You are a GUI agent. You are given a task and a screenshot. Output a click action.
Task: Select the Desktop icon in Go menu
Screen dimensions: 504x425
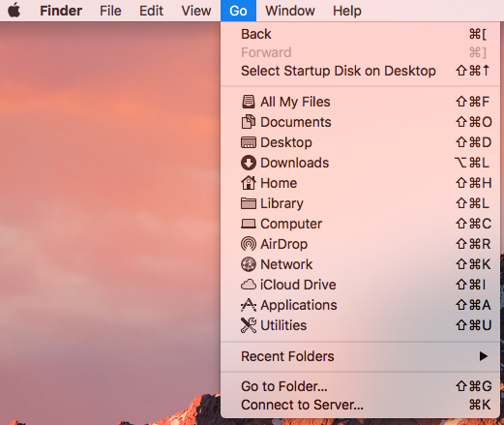tap(249, 142)
